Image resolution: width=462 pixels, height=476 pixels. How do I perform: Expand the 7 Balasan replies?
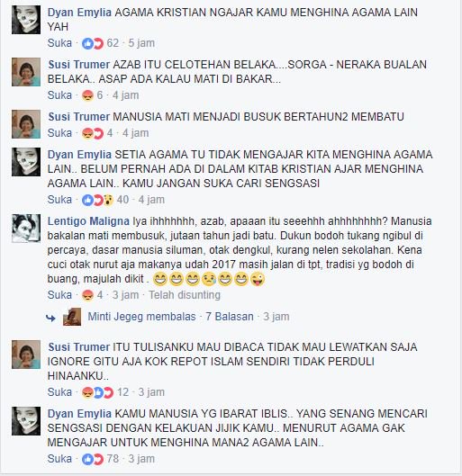click(230, 317)
